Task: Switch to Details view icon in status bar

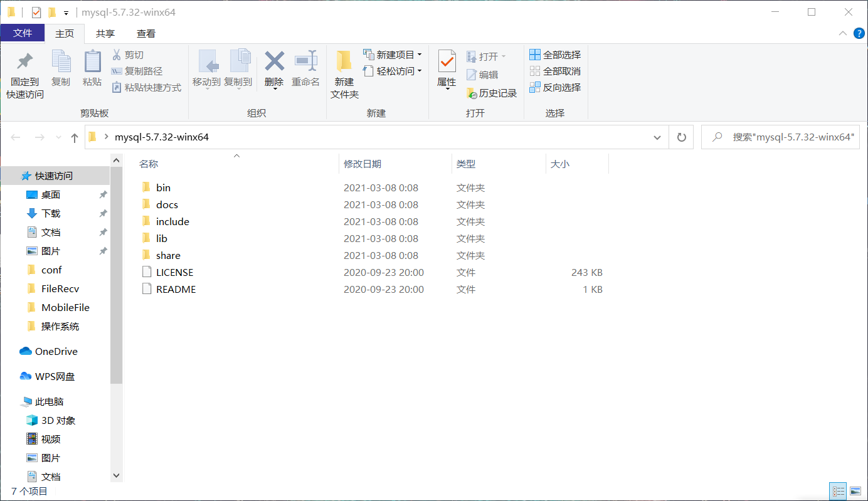Action: pos(838,491)
